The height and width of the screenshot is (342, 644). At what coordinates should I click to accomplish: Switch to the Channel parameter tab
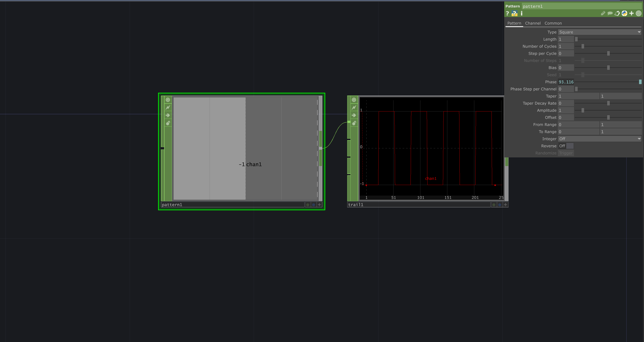coord(533,23)
